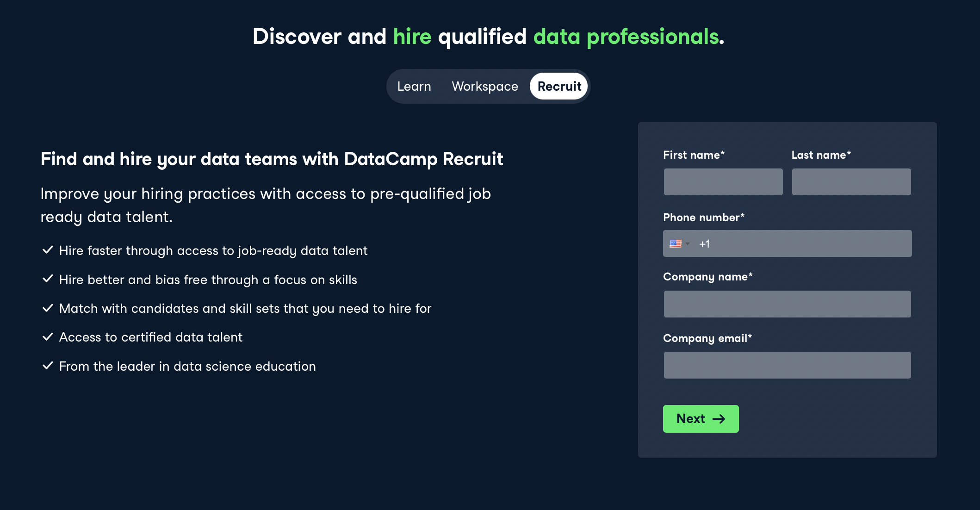The image size is (980, 510).
Task: Switch to the Learn tab
Action: pyautogui.click(x=414, y=87)
